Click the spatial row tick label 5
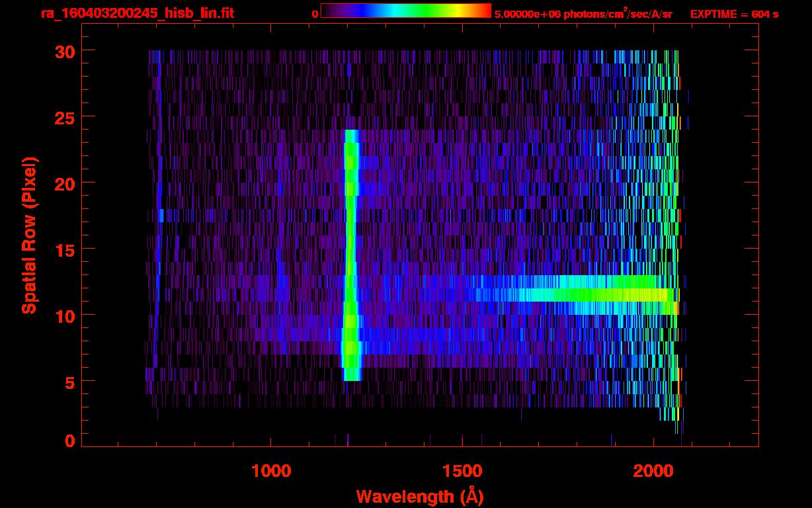This screenshot has height=508, width=812. 68,382
